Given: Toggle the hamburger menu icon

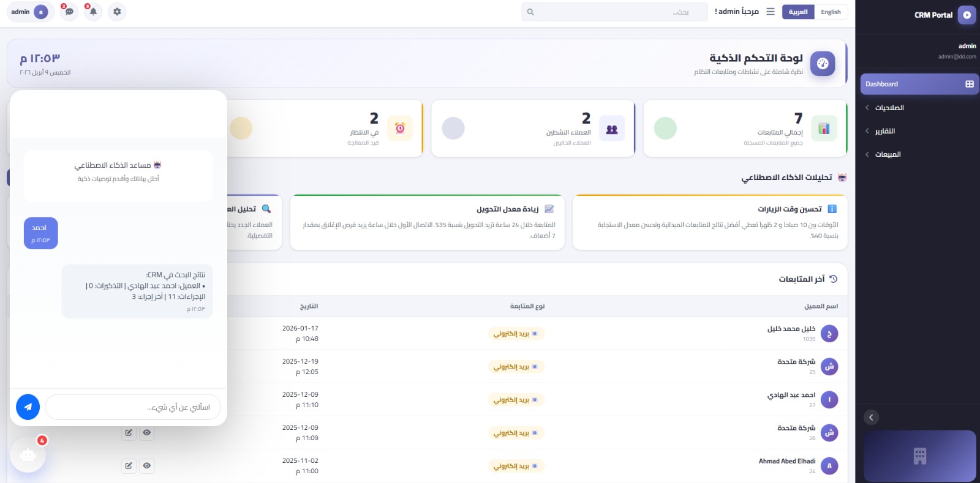Looking at the screenshot, I should (771, 12).
